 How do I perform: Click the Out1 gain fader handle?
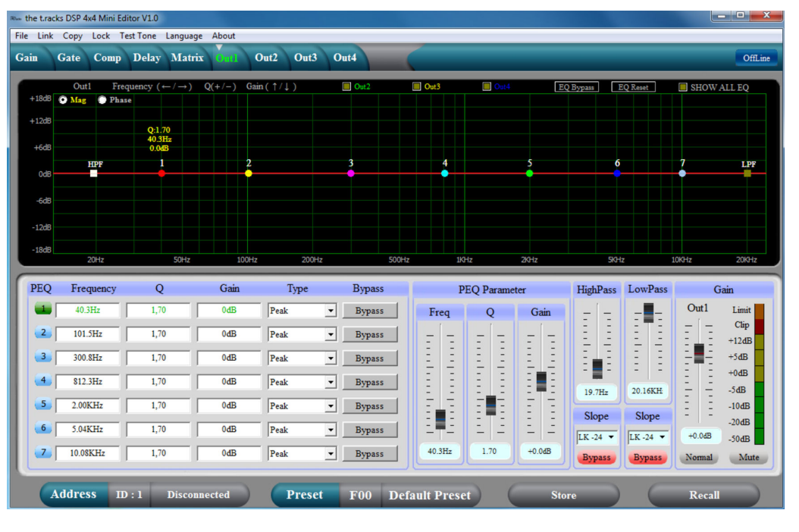coord(699,352)
